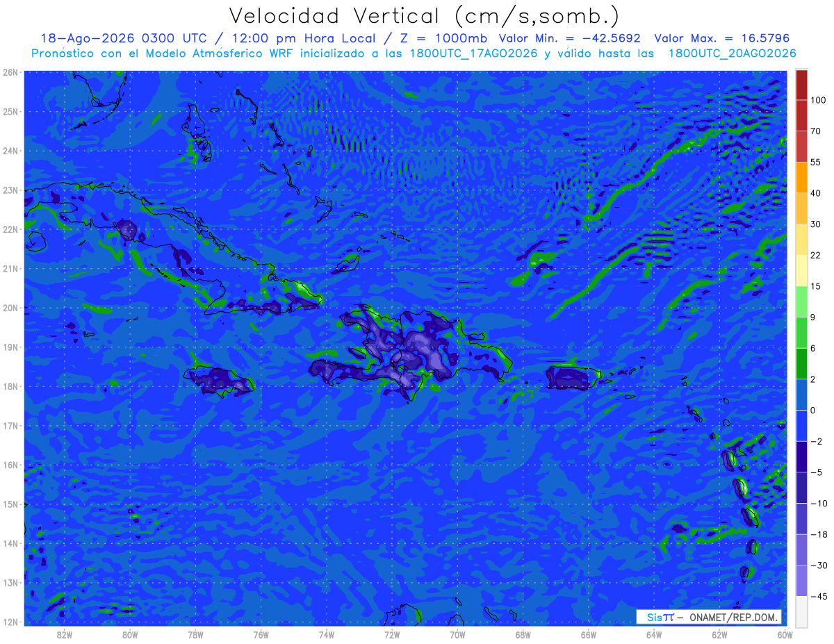Screen dimensions: 834x644
Task: Click the "70W" longitude label
Action: [x=457, y=634]
